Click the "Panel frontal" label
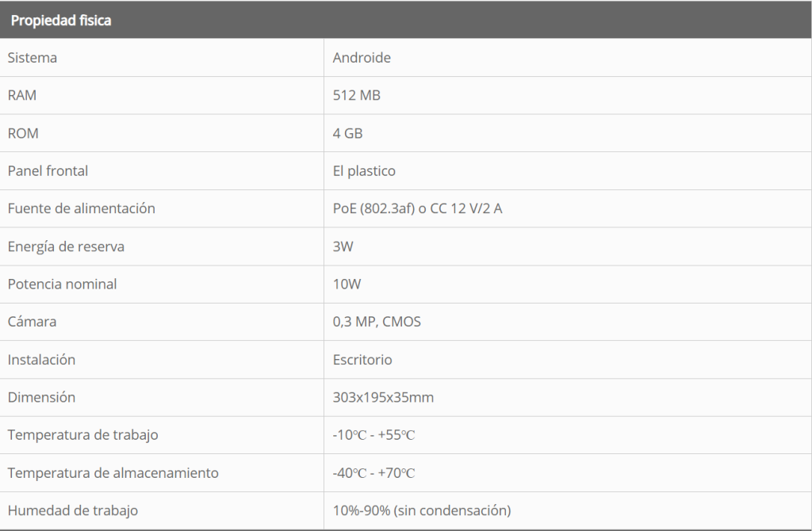 (48, 170)
